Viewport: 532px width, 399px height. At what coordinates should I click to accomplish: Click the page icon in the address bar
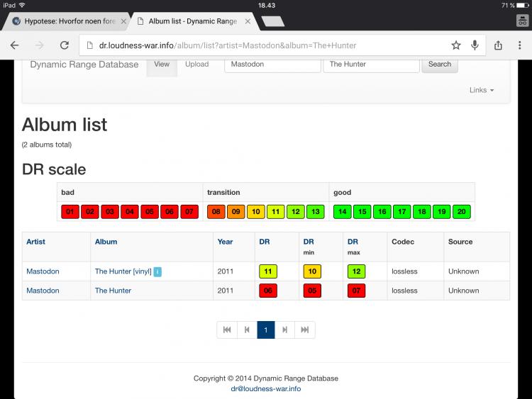90,45
